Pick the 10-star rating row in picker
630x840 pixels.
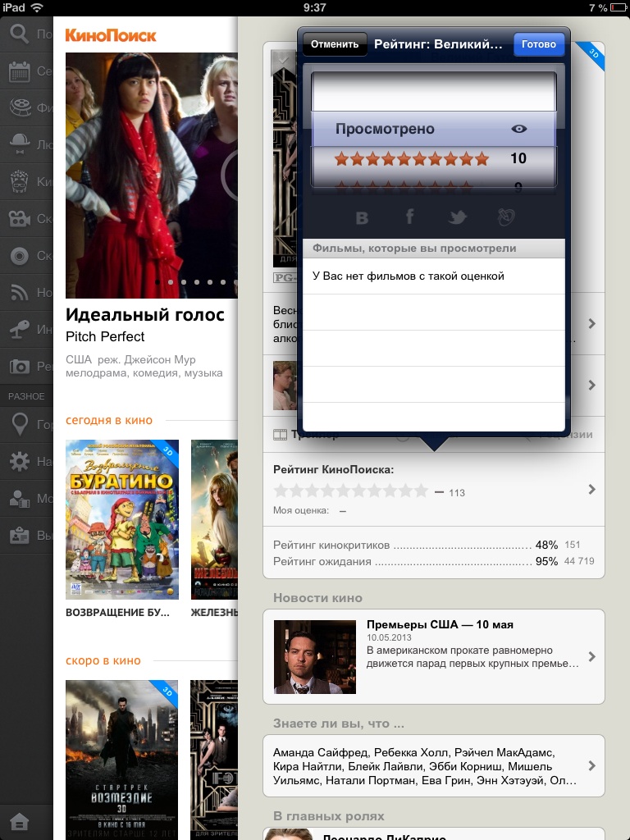coord(433,158)
